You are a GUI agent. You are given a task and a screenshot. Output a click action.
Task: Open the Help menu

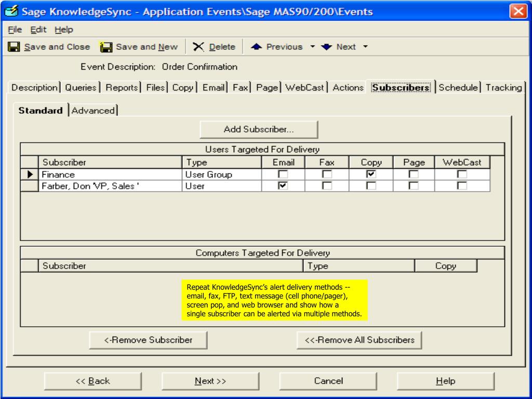[64, 30]
